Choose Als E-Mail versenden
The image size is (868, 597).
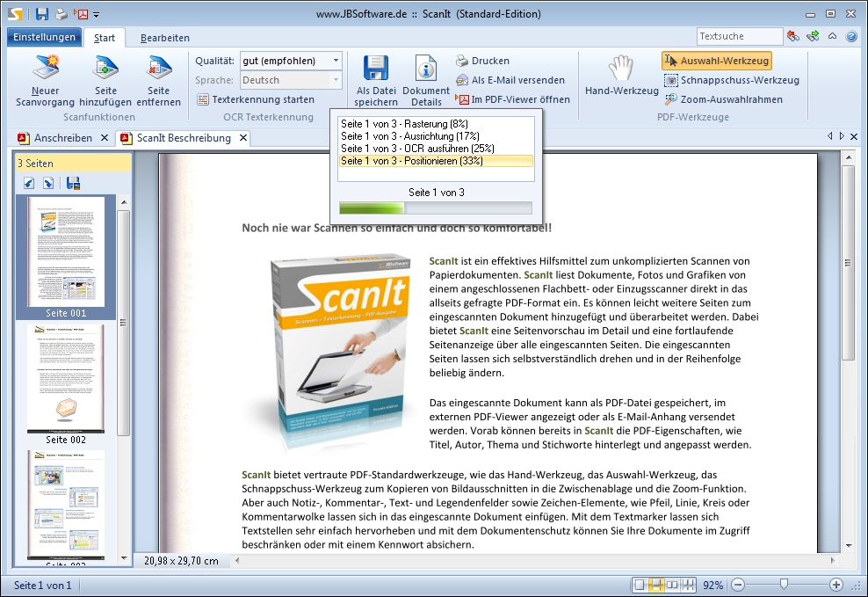point(510,80)
